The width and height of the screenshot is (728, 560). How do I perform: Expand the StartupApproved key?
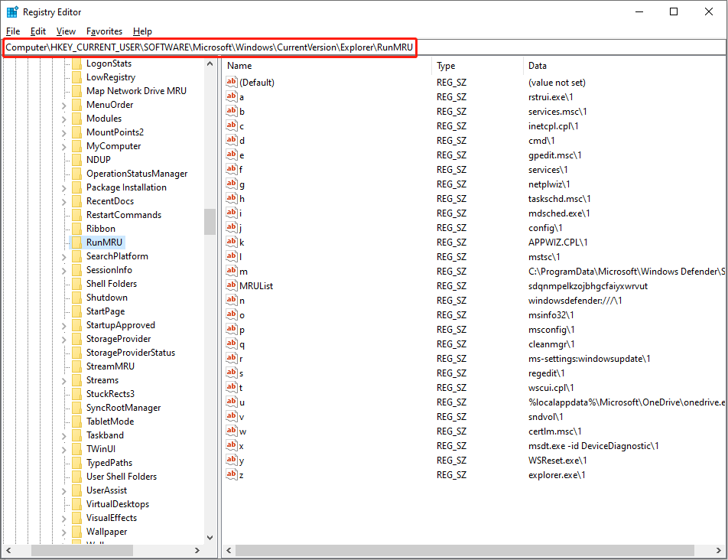click(64, 325)
